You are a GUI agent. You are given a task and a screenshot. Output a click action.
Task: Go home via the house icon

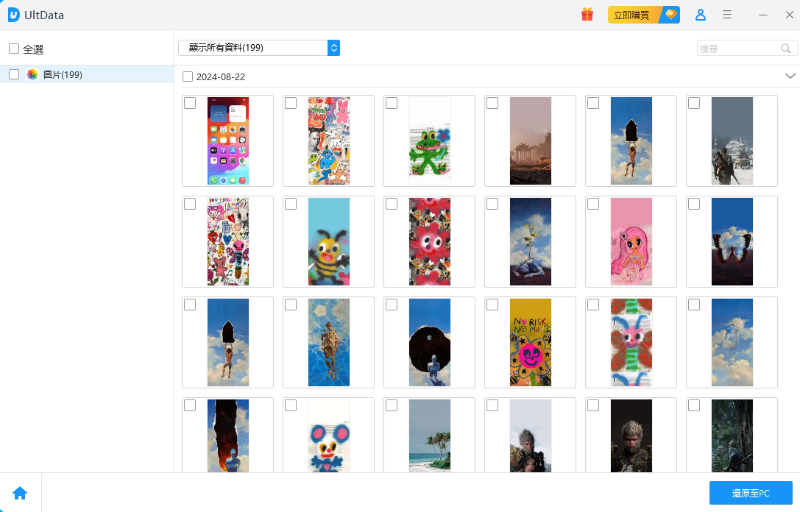(20, 493)
